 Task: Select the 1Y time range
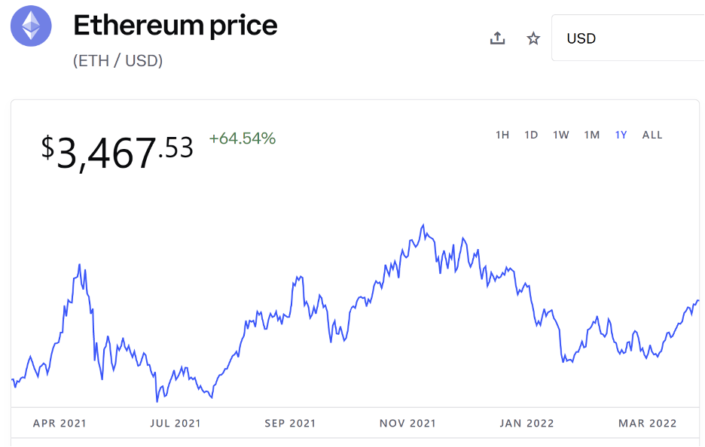[621, 135]
